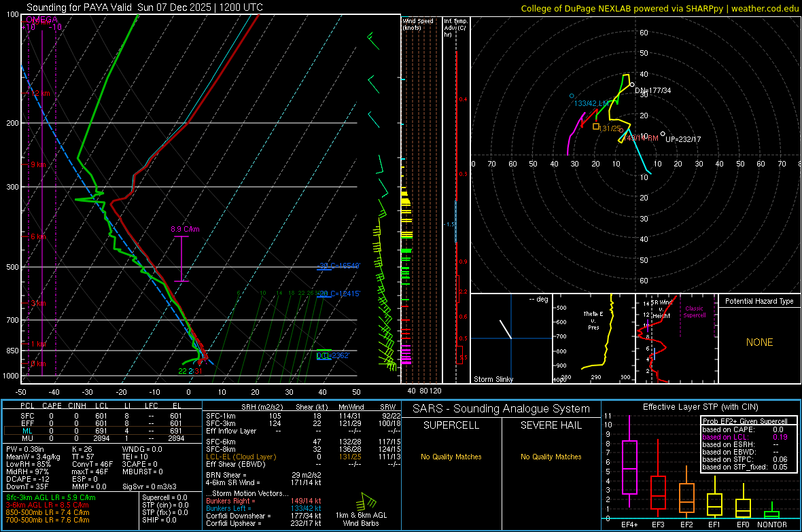Viewport: 802px width, 532px height.
Task: Click the -20 C=12415' level label
Action: pyautogui.click(x=339, y=294)
